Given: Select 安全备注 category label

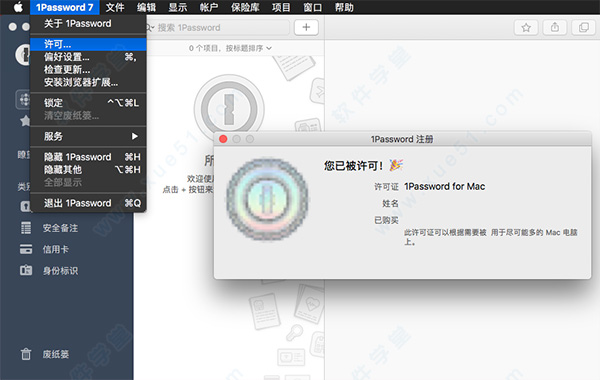Looking at the screenshot, I should click(60, 228).
